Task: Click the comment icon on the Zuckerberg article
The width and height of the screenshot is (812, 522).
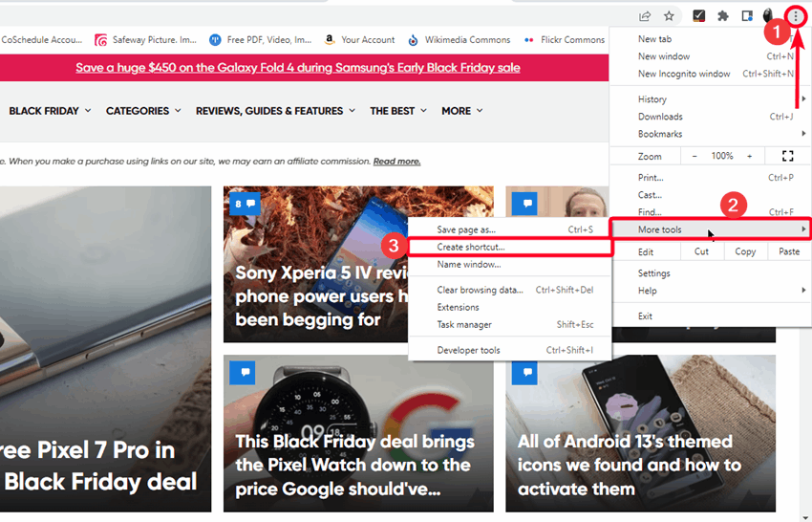Action: click(524, 204)
